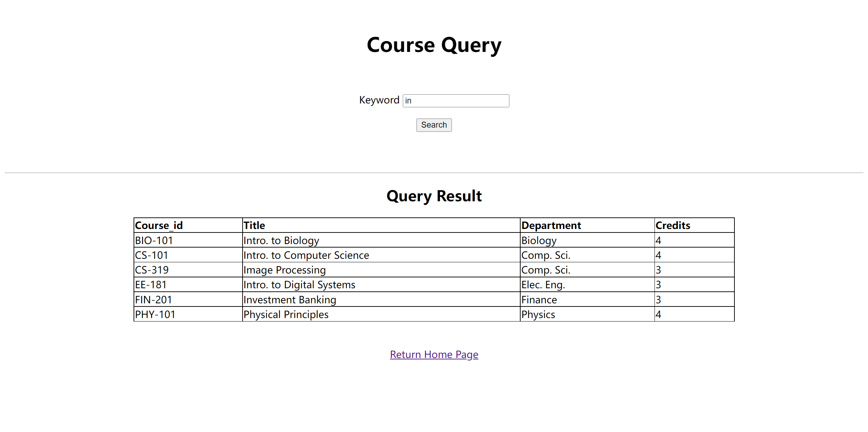This screenshot has height=432, width=868.
Task: Click the Search button
Action: 434,125
